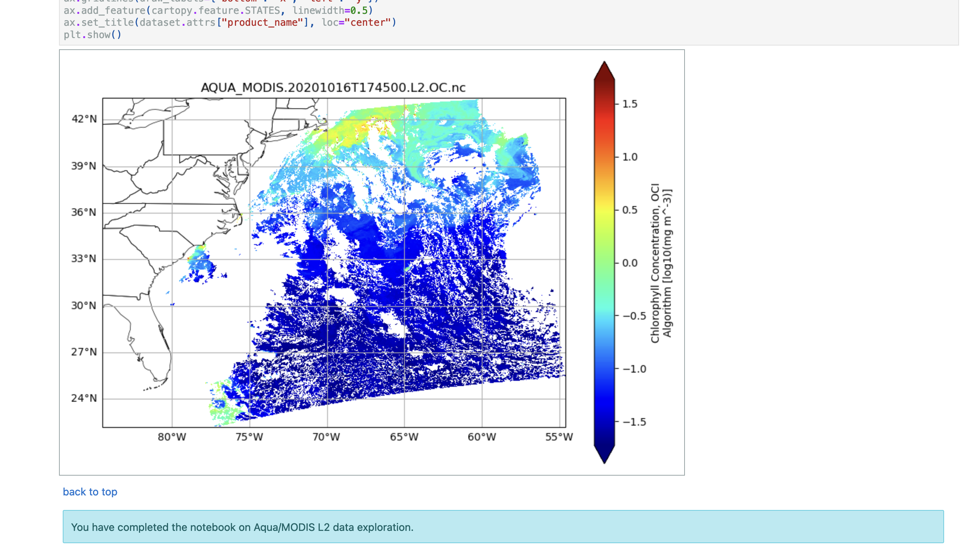
Task: Click the 65°W longitude label
Action: coord(404,437)
